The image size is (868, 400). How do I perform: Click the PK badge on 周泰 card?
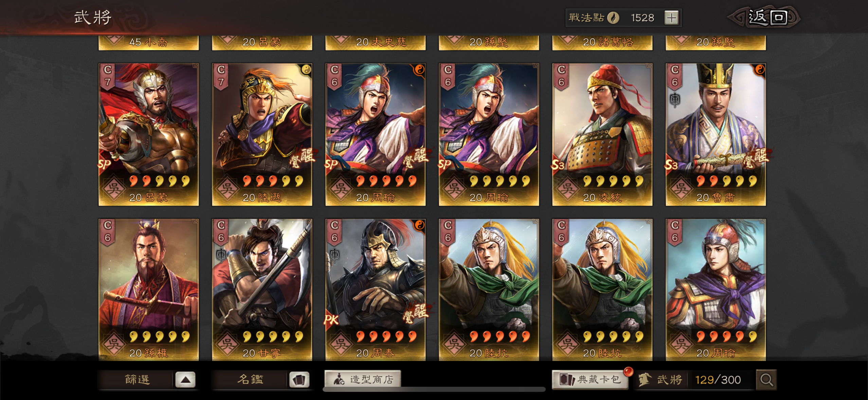coord(331,319)
